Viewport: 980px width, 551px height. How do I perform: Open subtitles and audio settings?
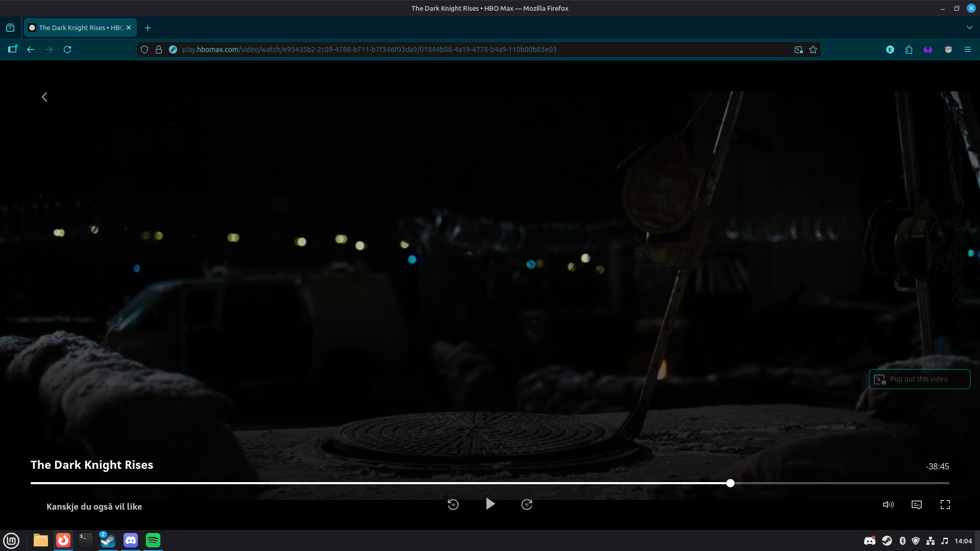point(917,505)
